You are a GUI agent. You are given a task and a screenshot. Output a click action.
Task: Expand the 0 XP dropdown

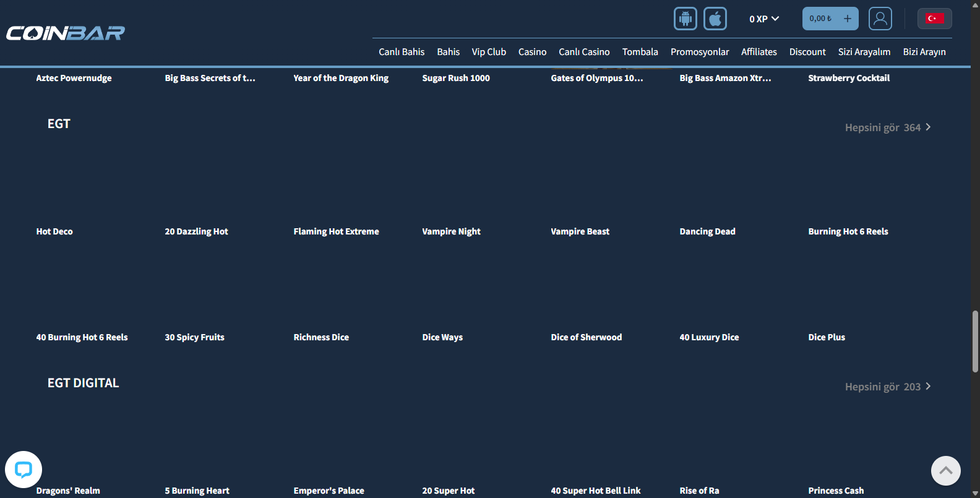[x=764, y=19]
